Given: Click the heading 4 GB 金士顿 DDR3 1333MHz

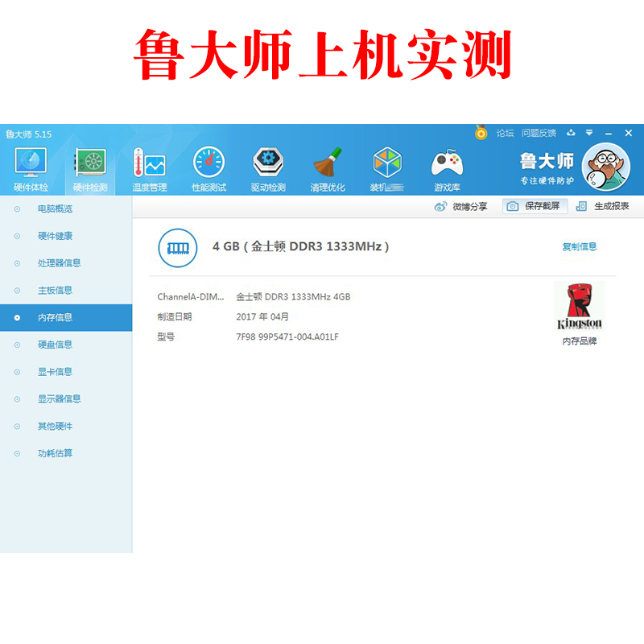Looking at the screenshot, I should click(x=300, y=246).
